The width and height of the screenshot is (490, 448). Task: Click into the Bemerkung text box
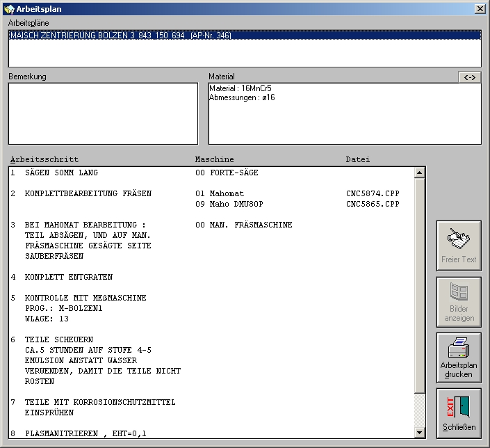point(103,113)
